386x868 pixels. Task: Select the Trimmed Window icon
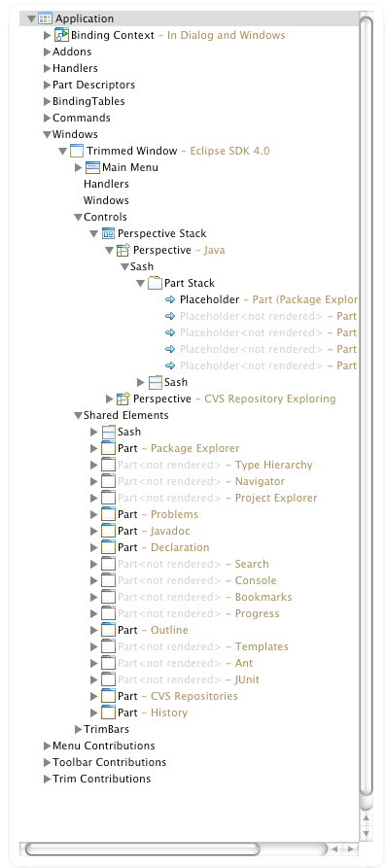point(77,151)
